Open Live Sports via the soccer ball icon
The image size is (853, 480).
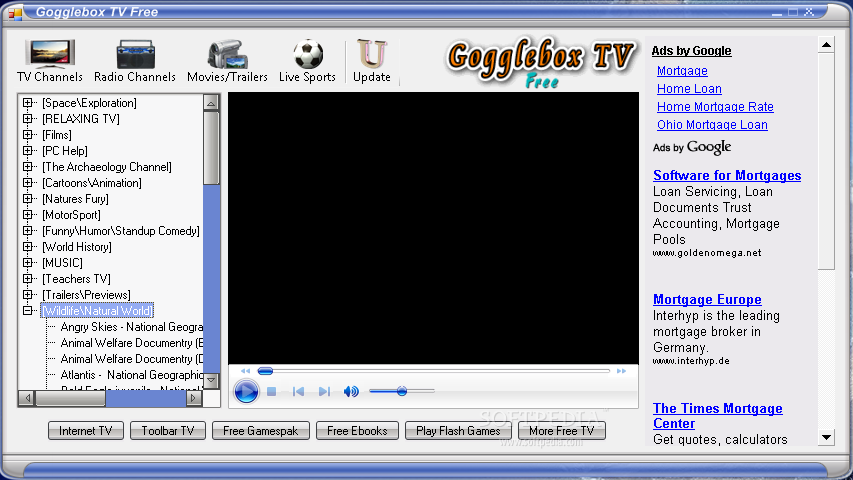[x=308, y=54]
